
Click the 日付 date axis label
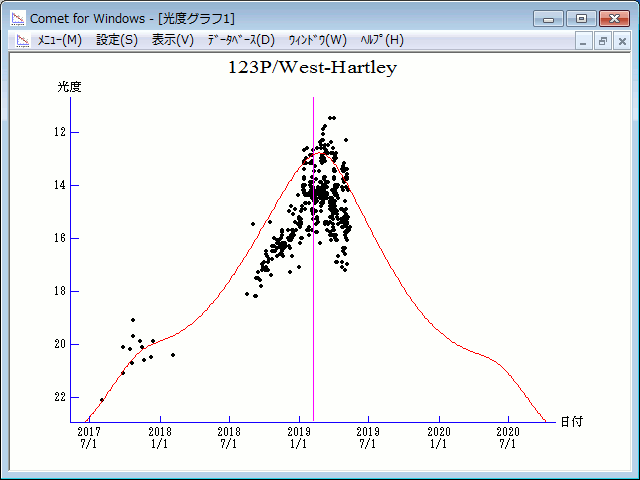572,422
